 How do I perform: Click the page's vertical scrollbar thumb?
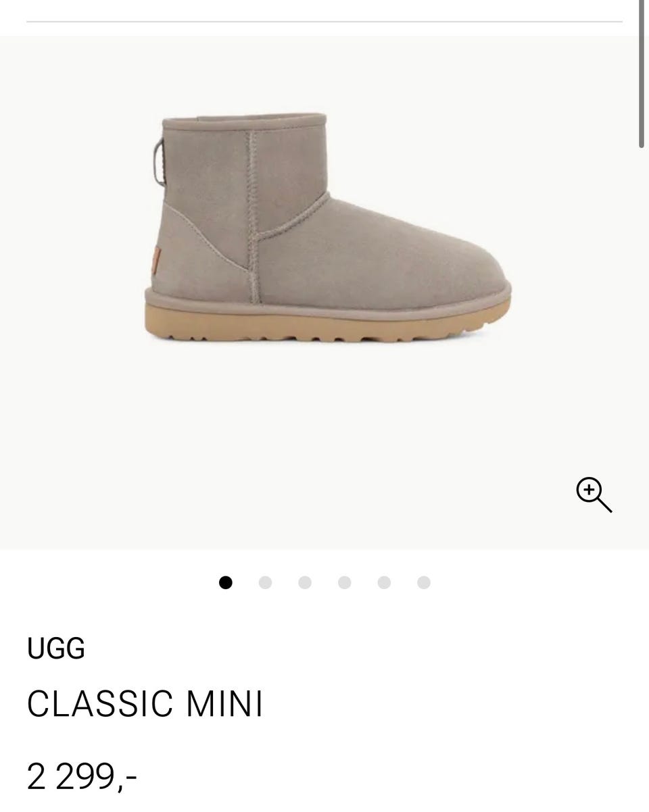tap(642, 74)
